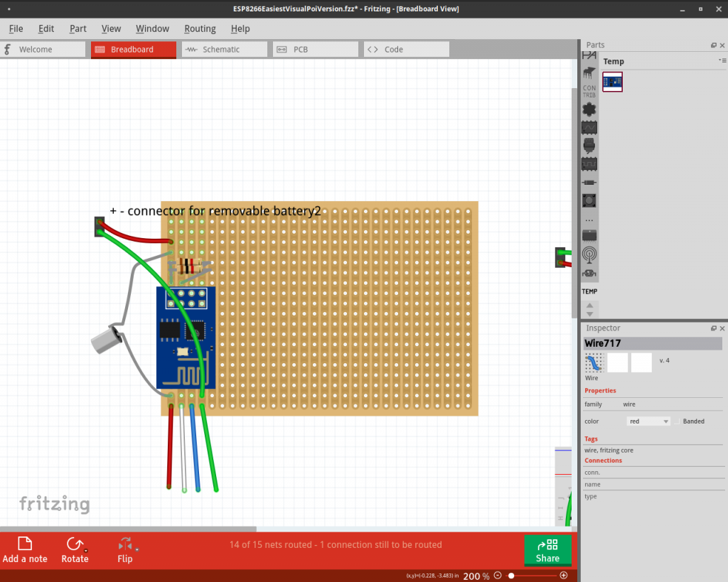This screenshot has width=728, height=582.
Task: Click the canvas vertical scrollbar
Action: (x=574, y=203)
